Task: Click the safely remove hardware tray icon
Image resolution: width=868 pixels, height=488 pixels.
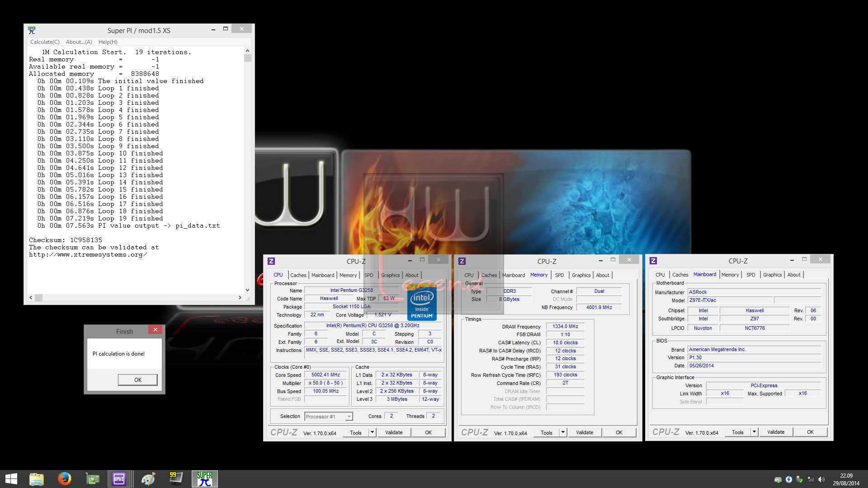Action: point(800,479)
